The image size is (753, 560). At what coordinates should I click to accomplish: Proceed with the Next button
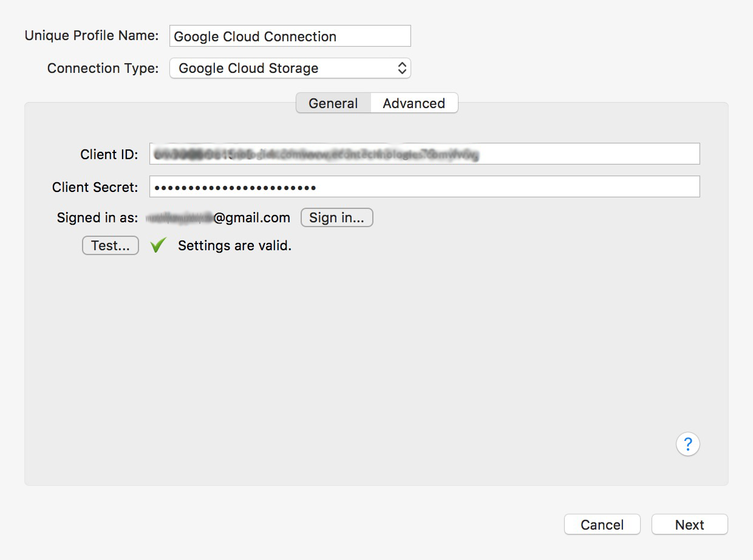[x=690, y=525]
